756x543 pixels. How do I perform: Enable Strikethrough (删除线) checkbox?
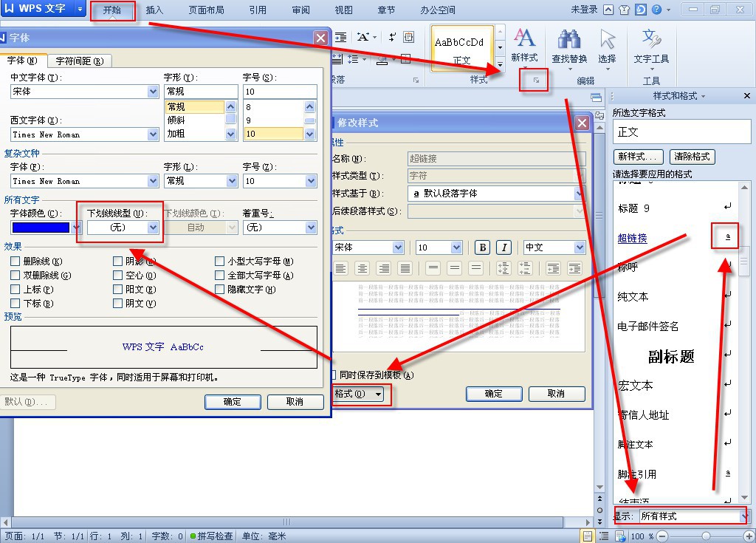(15, 261)
